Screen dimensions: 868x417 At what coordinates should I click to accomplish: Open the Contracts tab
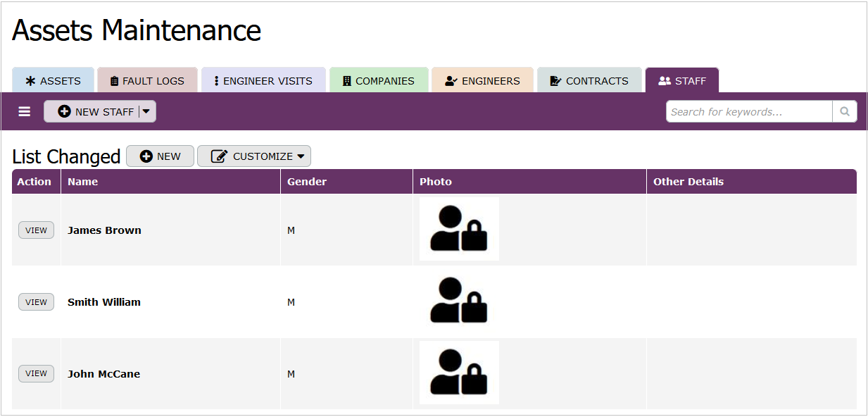[x=589, y=81]
